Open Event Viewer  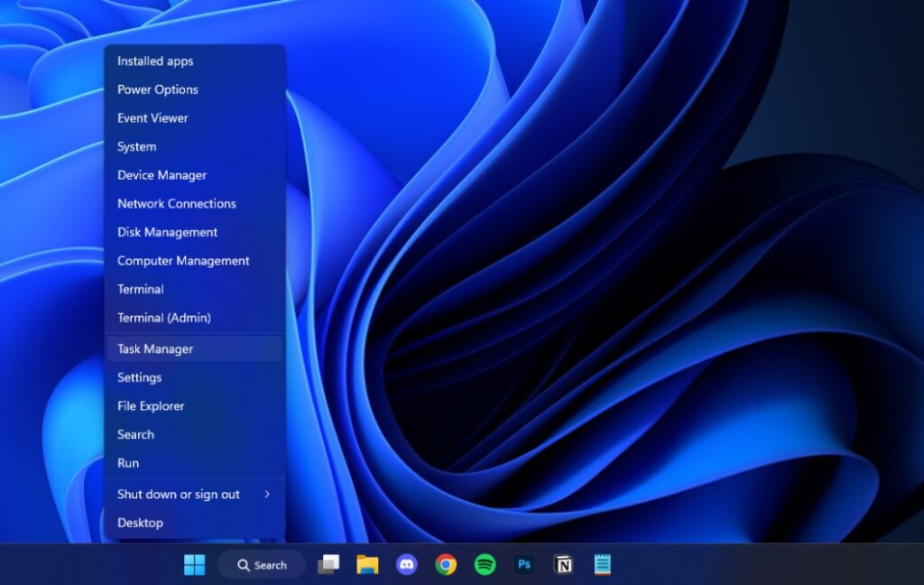tap(195, 118)
